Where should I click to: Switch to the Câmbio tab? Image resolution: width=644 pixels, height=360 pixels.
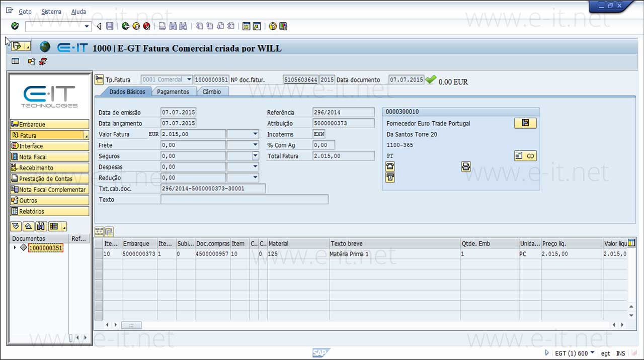pyautogui.click(x=212, y=92)
